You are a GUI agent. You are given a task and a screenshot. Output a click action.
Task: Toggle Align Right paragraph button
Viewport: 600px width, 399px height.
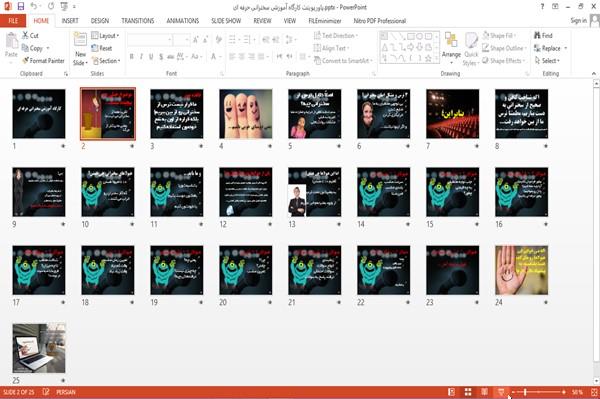pos(251,57)
